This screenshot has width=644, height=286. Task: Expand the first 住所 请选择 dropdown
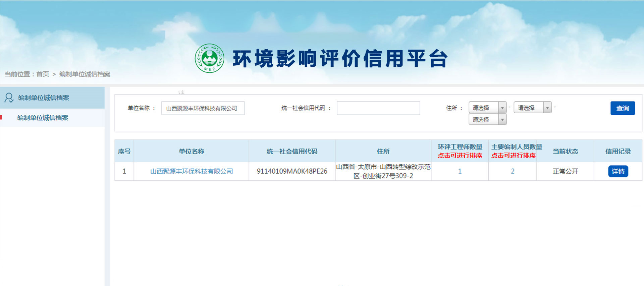coord(487,108)
